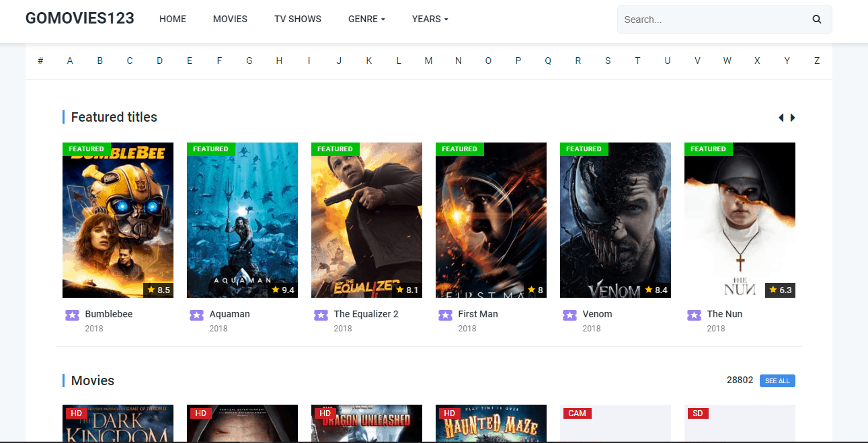This screenshot has height=443, width=868.
Task: Open the MOVIES nav item
Action: pos(230,19)
